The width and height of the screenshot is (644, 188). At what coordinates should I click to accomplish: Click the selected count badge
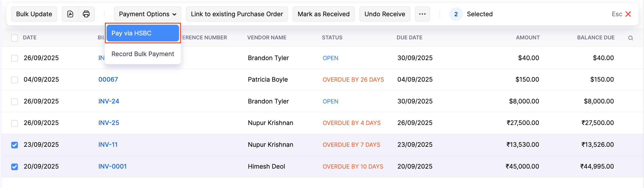(456, 14)
